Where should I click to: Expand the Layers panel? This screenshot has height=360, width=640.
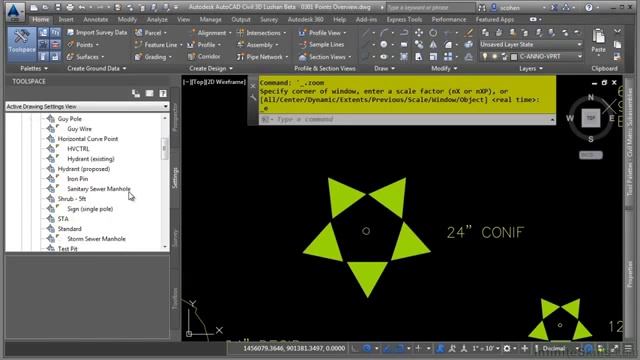point(531,69)
